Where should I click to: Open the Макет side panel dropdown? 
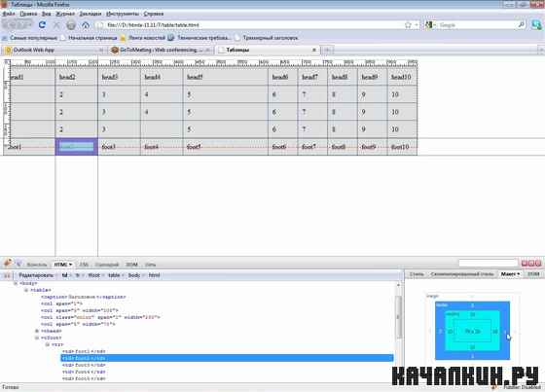click(510, 274)
